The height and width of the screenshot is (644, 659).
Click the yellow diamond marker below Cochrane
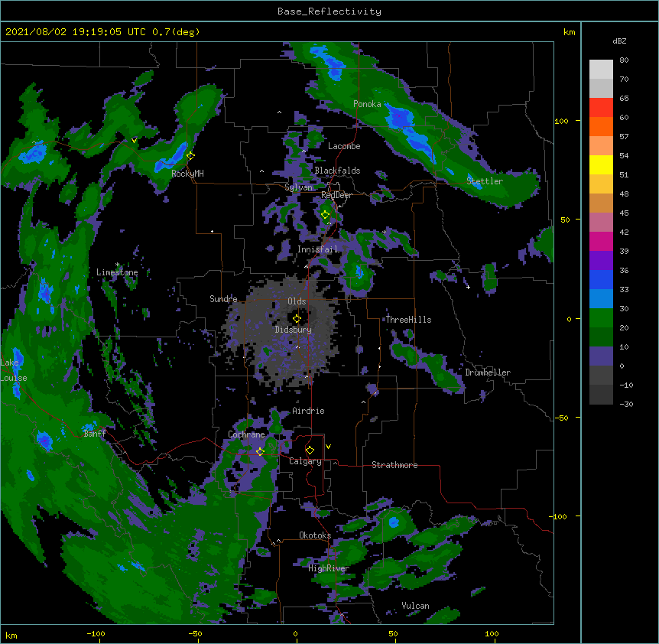(260, 451)
